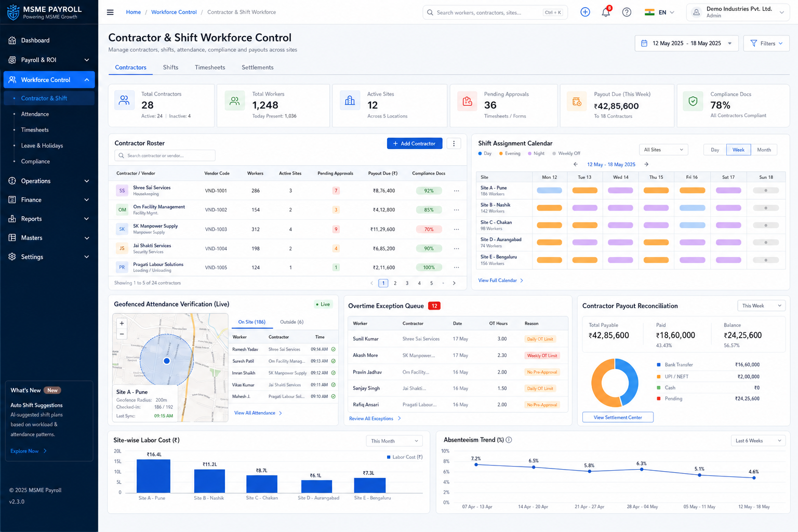Open This Month labor cost dropdown
This screenshot has width=798, height=532.
click(x=394, y=441)
